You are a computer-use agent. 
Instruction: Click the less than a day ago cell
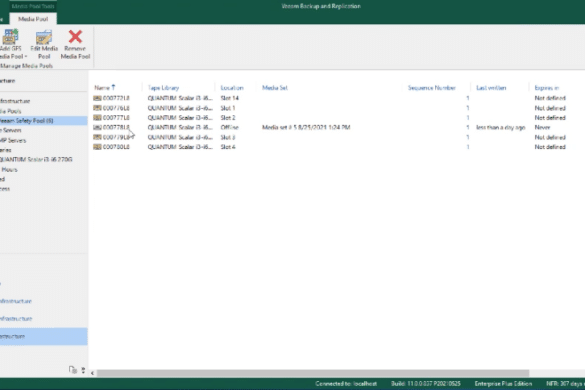tap(500, 127)
